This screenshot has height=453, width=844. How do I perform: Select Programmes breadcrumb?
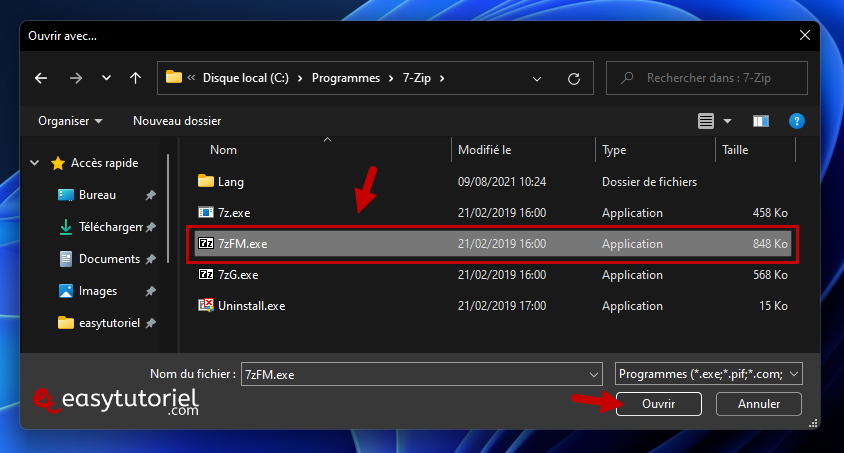(x=346, y=78)
